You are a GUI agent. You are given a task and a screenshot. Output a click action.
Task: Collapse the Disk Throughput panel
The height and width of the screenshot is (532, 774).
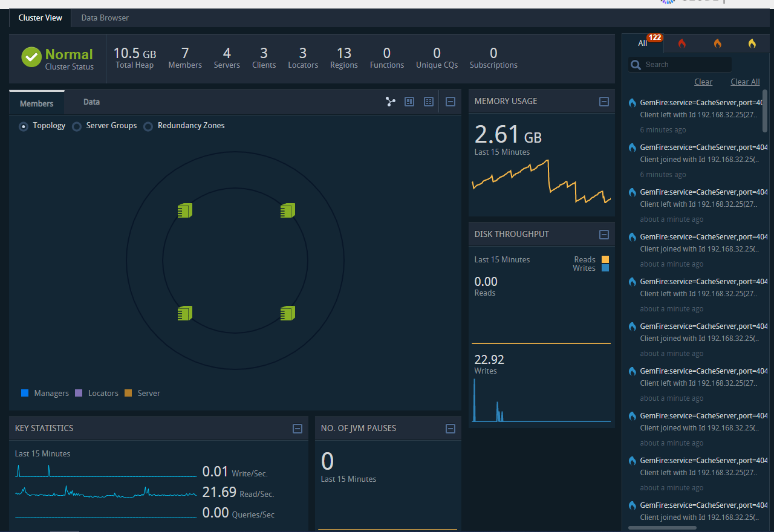point(603,235)
